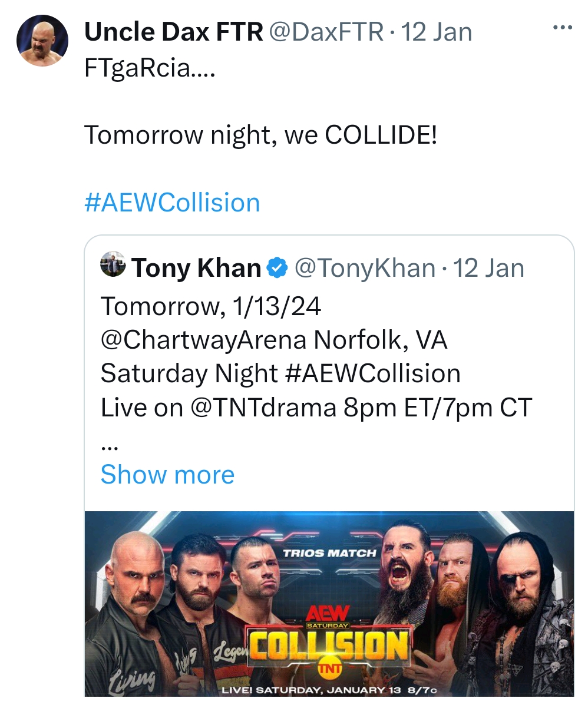Open the "Uncle Dax FTR" display name

click(x=173, y=32)
